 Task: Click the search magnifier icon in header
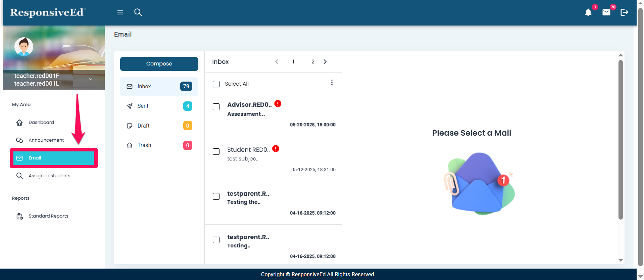[x=138, y=12]
